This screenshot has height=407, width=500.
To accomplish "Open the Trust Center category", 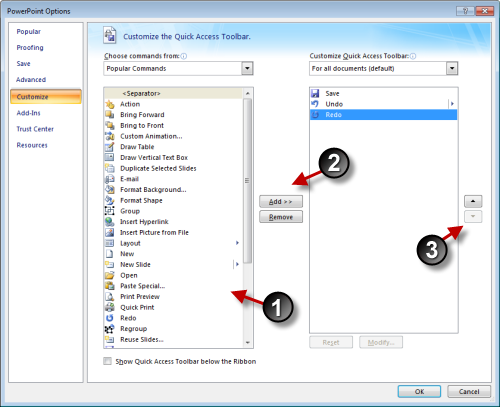I will pos(35,129).
